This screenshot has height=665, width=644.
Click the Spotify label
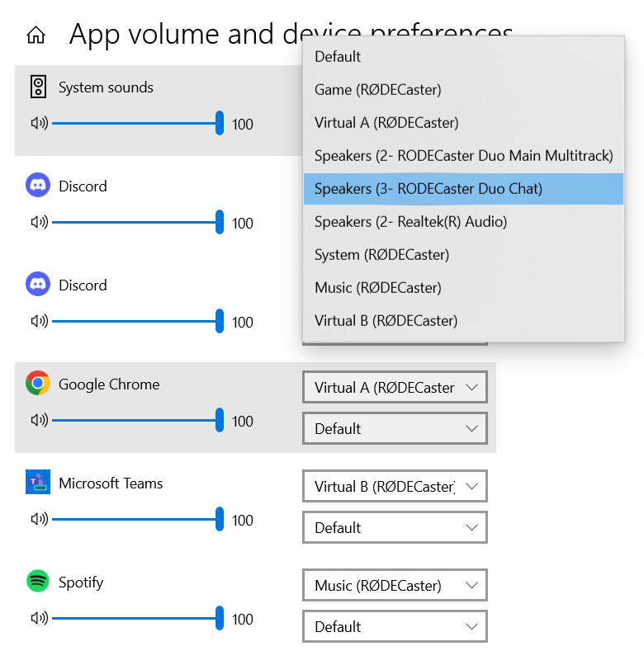81,582
